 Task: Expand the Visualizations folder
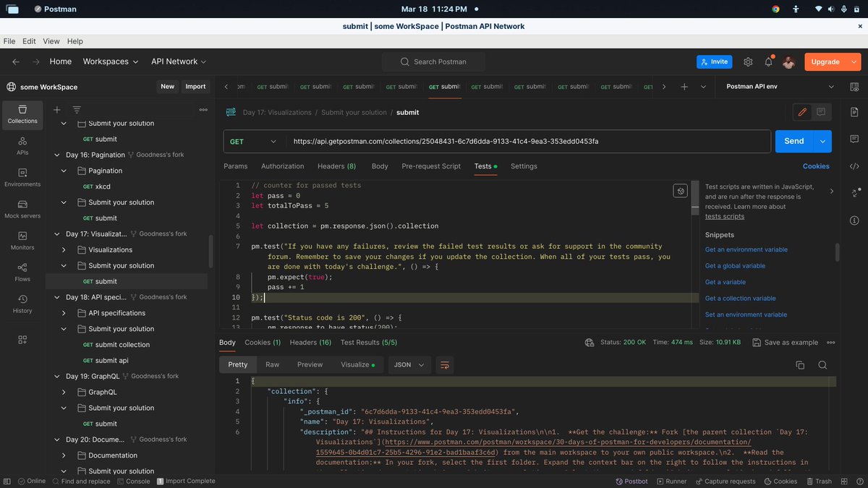point(64,249)
